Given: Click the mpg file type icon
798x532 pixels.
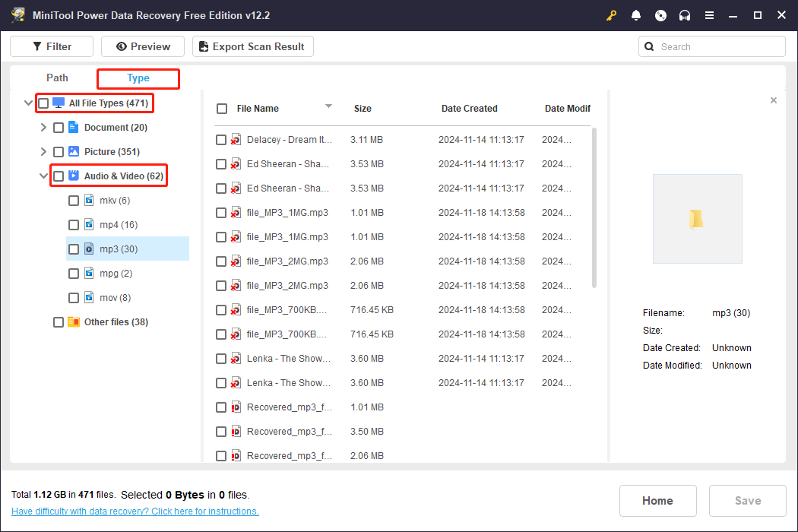Looking at the screenshot, I should coord(89,274).
